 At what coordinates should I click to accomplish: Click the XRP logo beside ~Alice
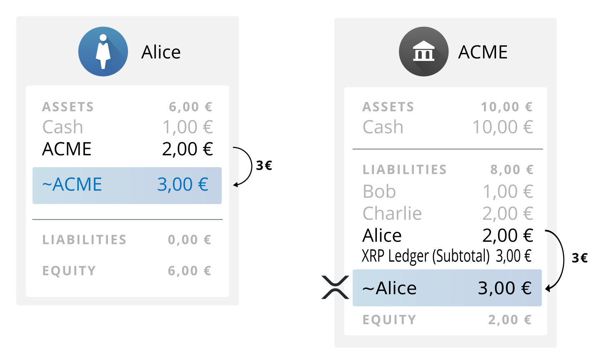point(335,288)
